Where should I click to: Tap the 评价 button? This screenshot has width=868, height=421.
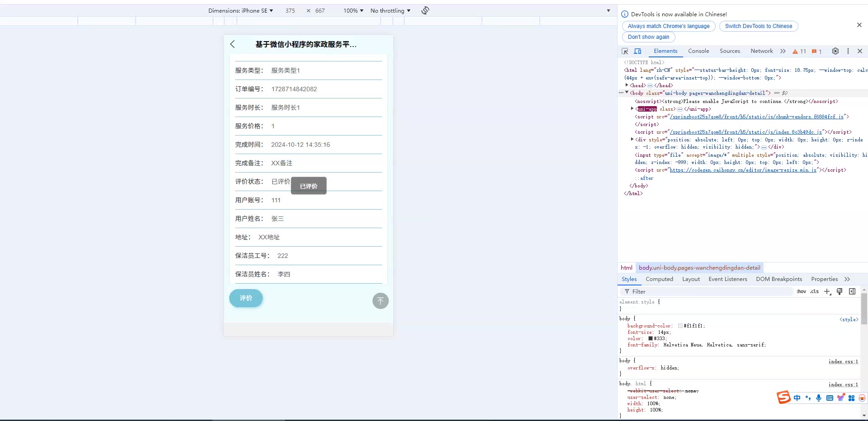246,298
